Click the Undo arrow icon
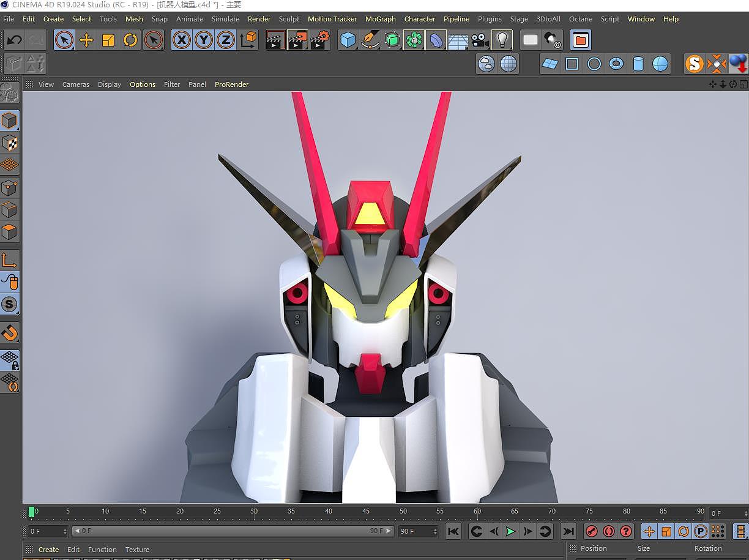Screen dimensions: 749x560 pos(15,41)
